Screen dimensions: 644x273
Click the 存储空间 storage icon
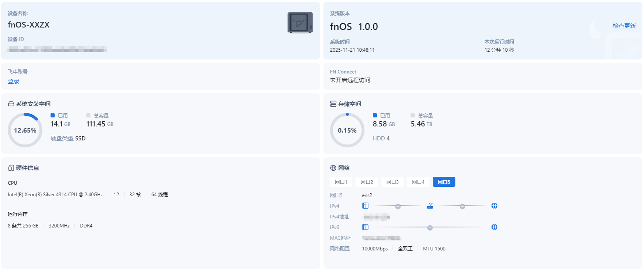(x=333, y=104)
